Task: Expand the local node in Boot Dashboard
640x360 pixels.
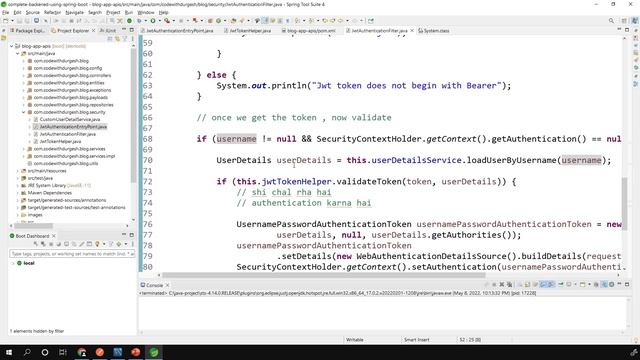Action: click(x=13, y=263)
